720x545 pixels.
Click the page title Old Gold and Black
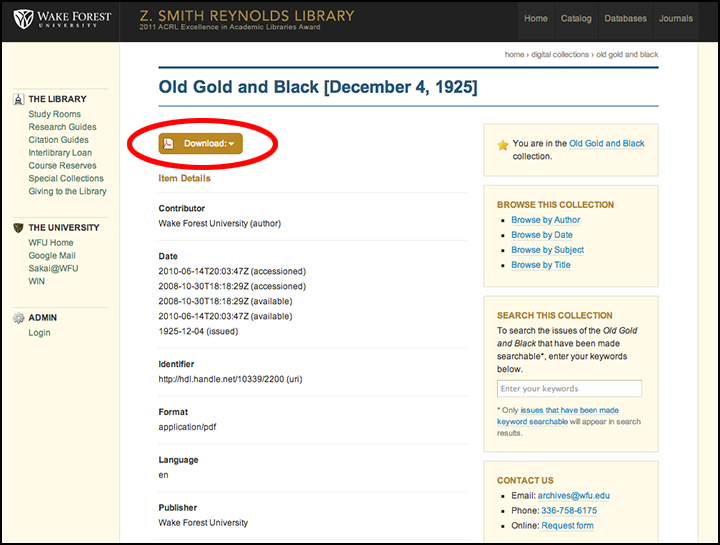(318, 87)
